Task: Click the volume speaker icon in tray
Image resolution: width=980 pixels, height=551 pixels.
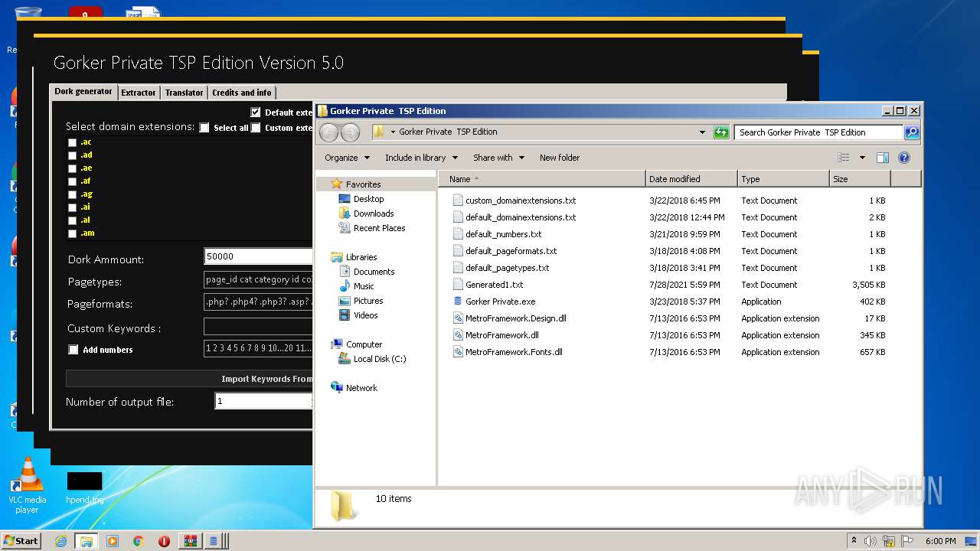Action: [x=871, y=541]
